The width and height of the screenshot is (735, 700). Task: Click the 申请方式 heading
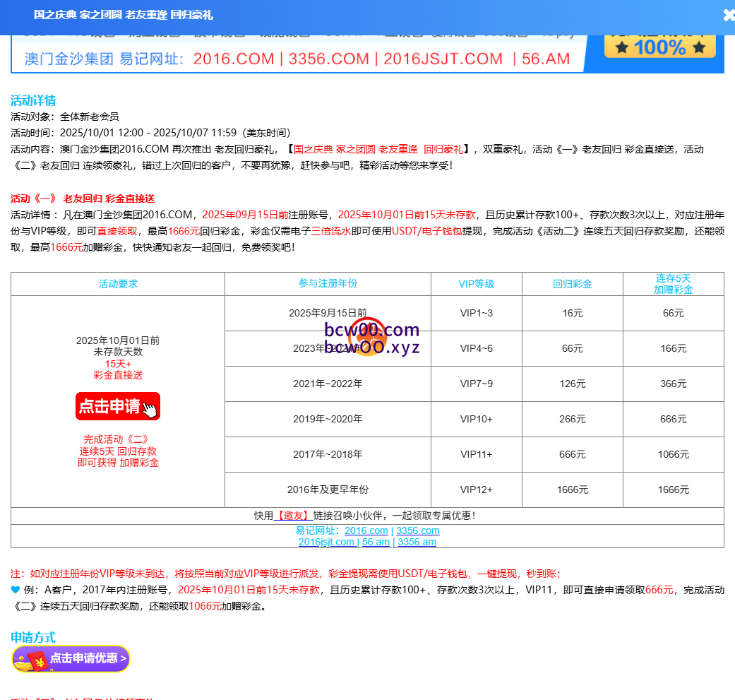click(x=33, y=638)
